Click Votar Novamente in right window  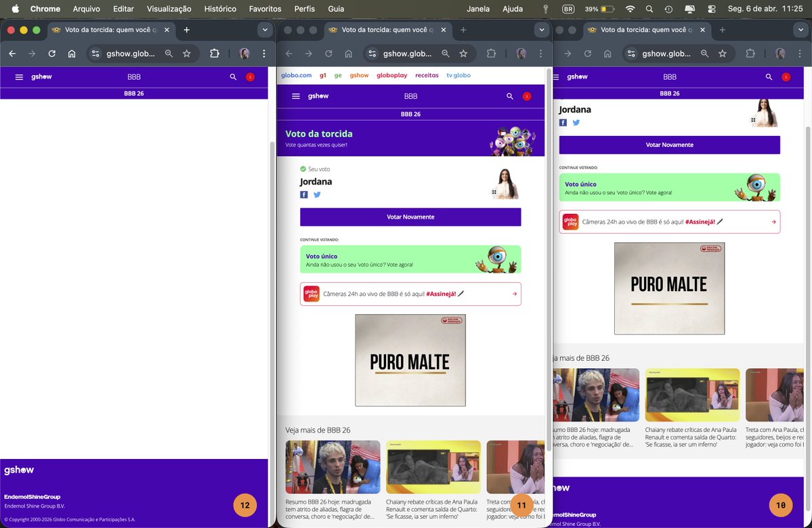tap(670, 145)
